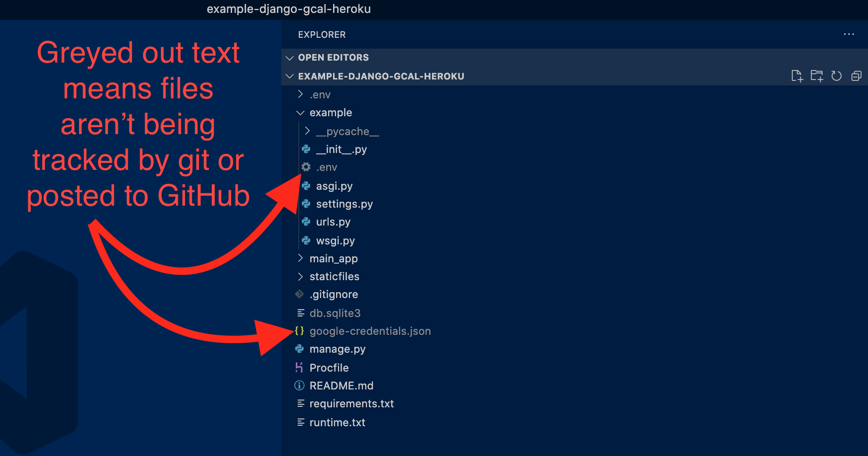Screen dimensions: 868x456
Task: Open the .gitignore file
Action: click(334, 295)
